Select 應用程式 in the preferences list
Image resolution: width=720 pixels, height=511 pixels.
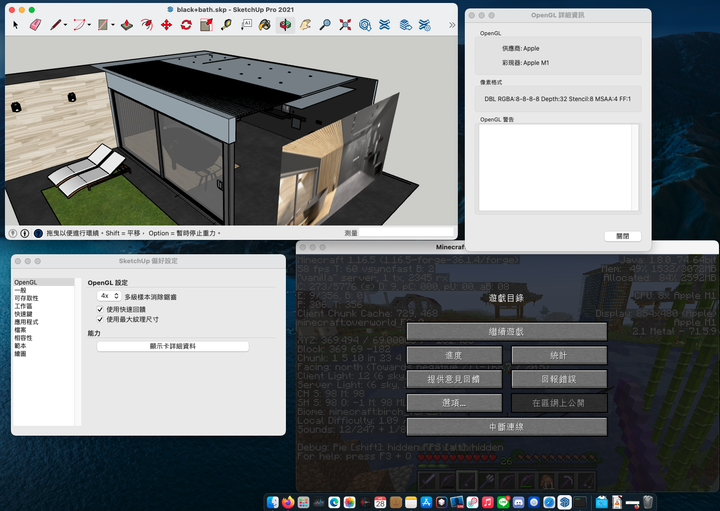point(44,322)
